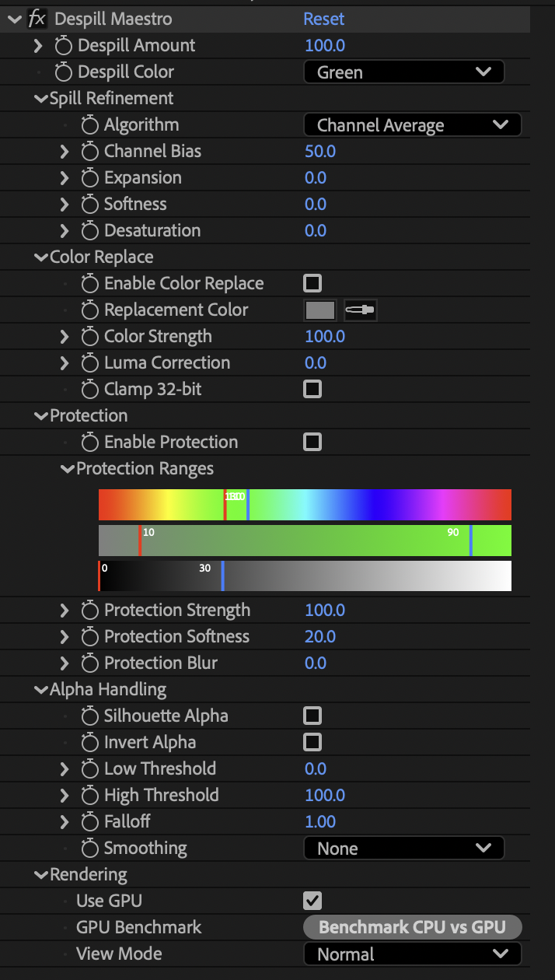Enable Protection checkbox
This screenshot has height=980, width=555.
coord(312,442)
